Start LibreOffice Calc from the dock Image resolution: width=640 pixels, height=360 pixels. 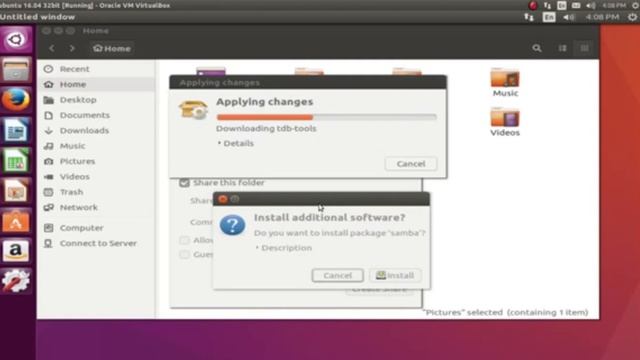coord(16,160)
